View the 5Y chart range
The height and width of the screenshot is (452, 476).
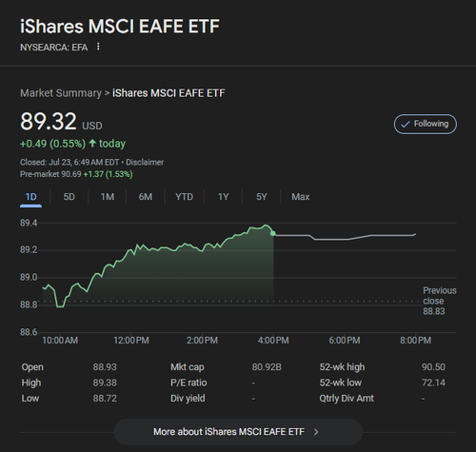pyautogui.click(x=262, y=197)
